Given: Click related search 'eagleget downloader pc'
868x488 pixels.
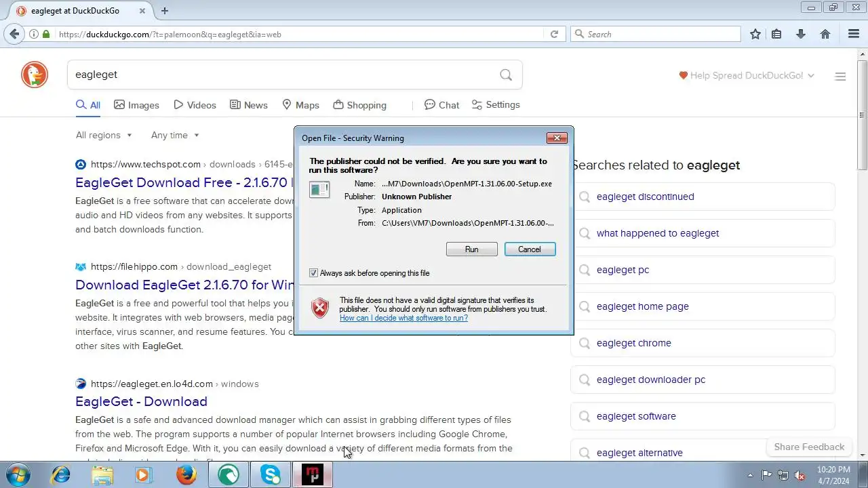Looking at the screenshot, I should pos(703,380).
